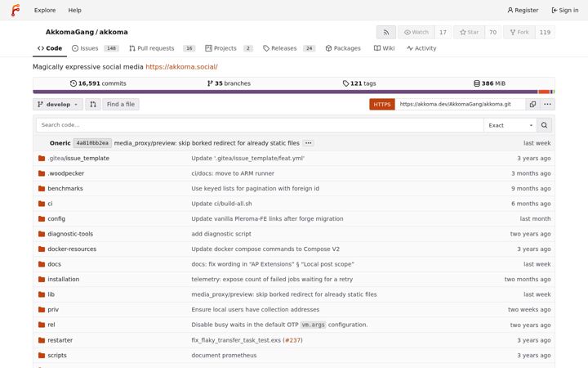Visit the https://akkoma.social/ link
Viewport: 588px width, 368px height.
click(x=181, y=67)
